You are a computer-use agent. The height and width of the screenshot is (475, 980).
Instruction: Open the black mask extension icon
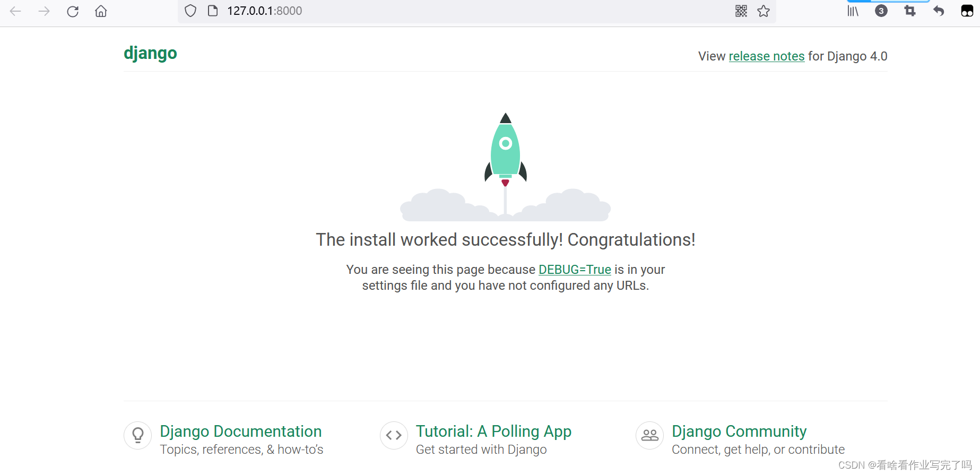967,11
